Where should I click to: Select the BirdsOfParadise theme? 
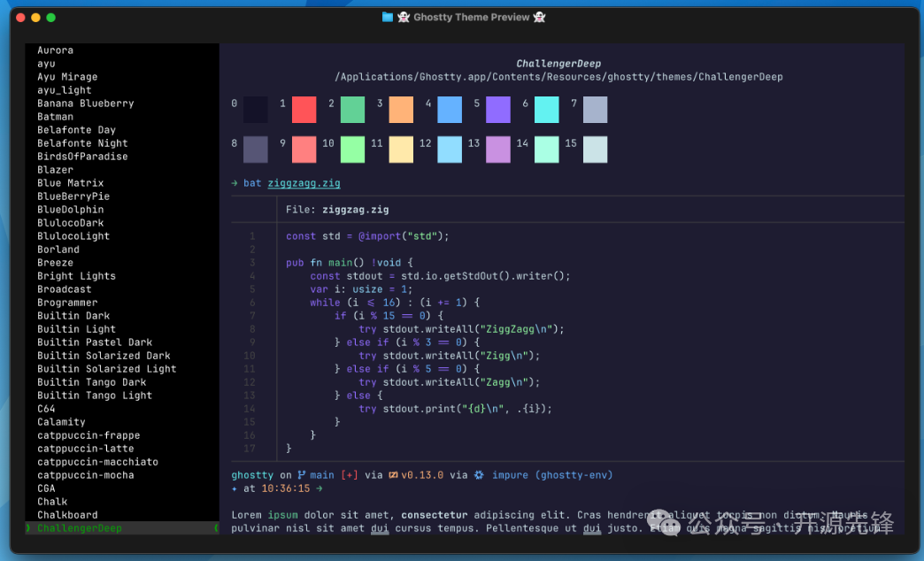point(82,156)
